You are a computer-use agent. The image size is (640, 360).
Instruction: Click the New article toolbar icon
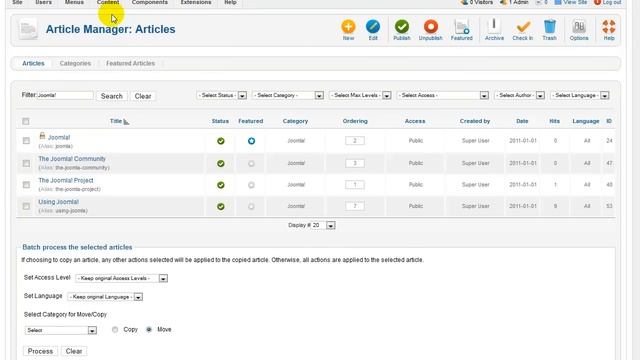pyautogui.click(x=348, y=30)
